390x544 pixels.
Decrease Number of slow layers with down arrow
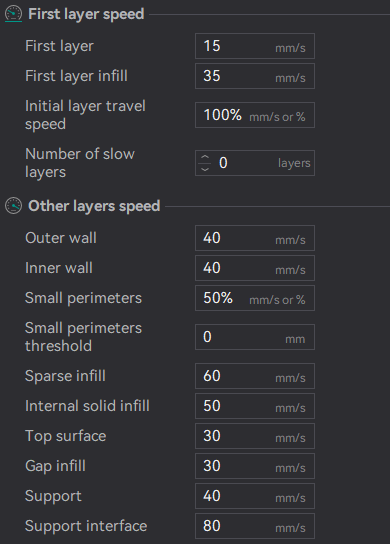[x=205, y=169]
